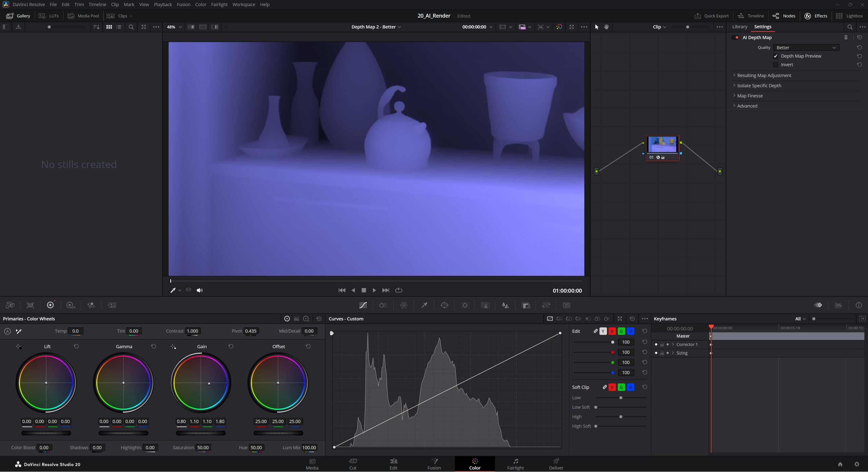Open the Fusion menu

(183, 4)
